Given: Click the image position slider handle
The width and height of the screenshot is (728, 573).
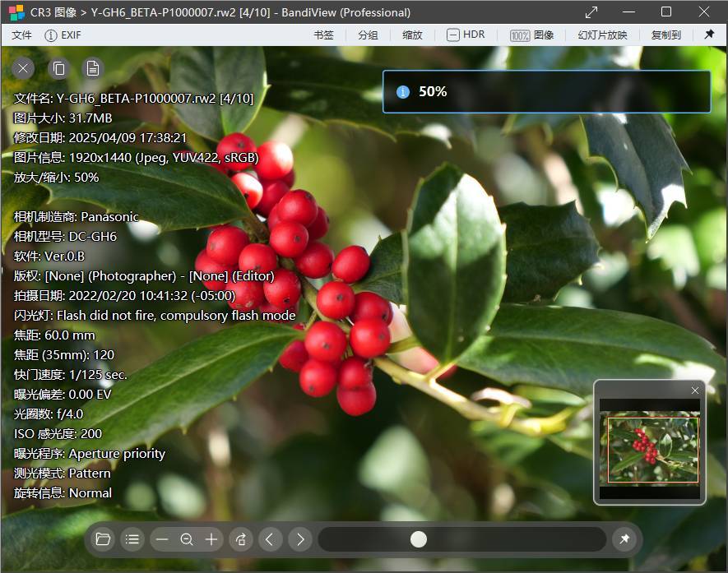Looking at the screenshot, I should click(x=419, y=539).
